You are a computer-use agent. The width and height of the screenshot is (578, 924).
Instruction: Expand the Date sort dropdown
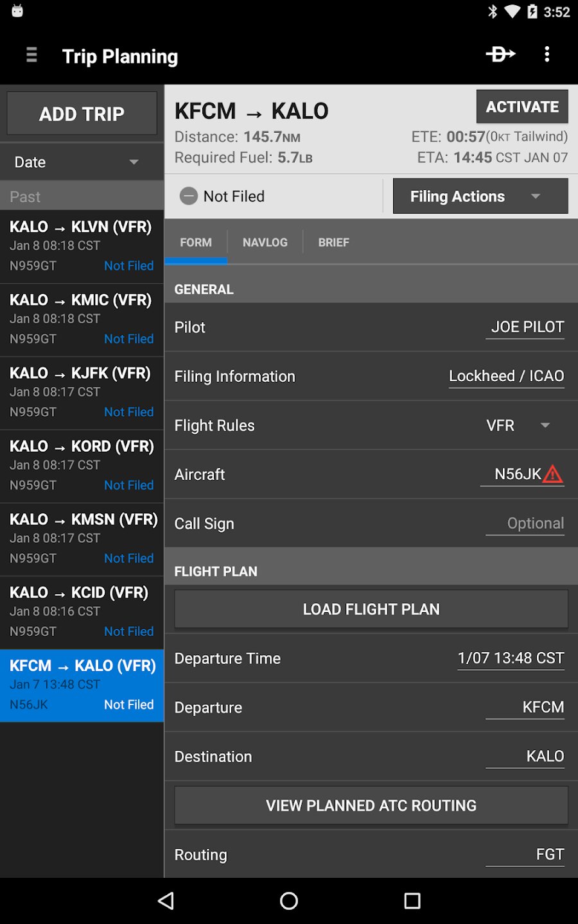82,162
